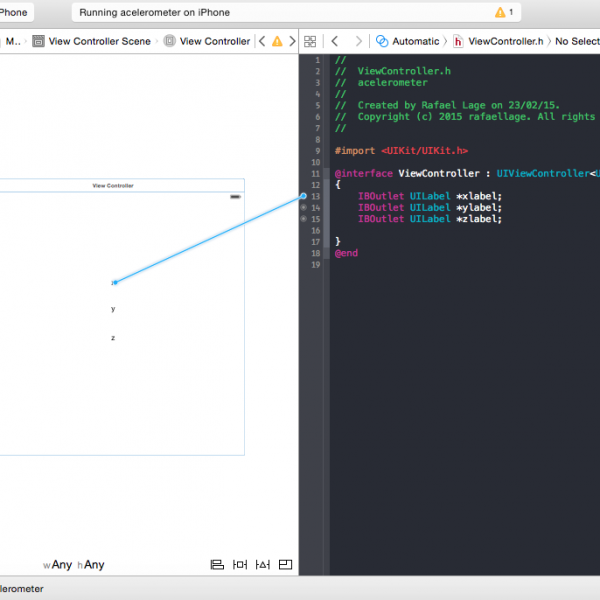The width and height of the screenshot is (600, 600).
Task: Select the x label in the storyboard
Action: point(114,282)
